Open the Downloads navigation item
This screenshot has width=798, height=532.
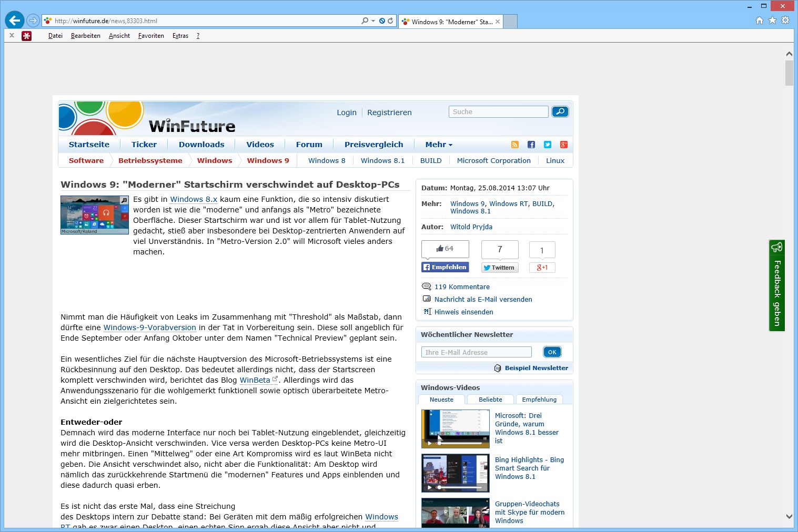point(201,145)
